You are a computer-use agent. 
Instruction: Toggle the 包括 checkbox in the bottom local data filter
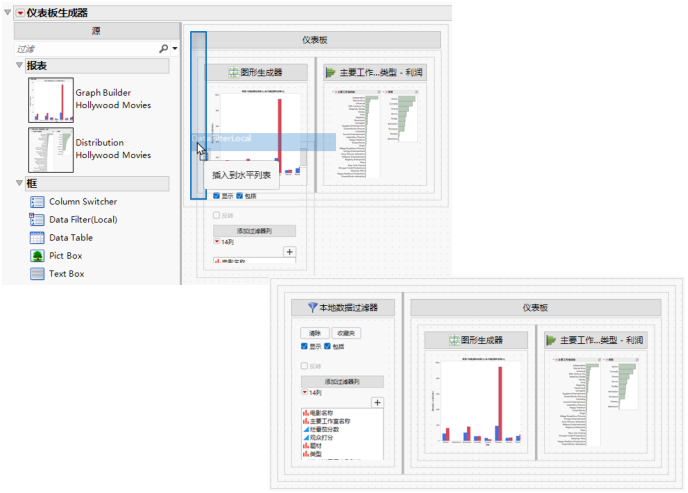pos(327,346)
